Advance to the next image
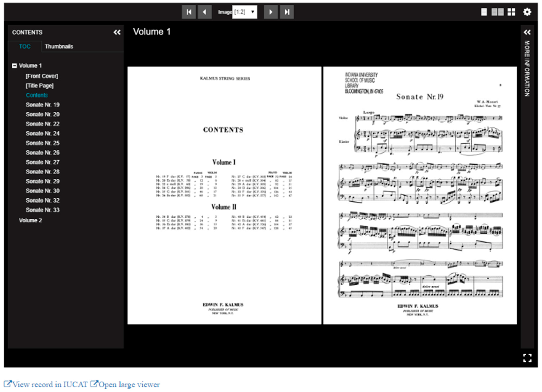The height and width of the screenshot is (392, 542). pos(271,12)
